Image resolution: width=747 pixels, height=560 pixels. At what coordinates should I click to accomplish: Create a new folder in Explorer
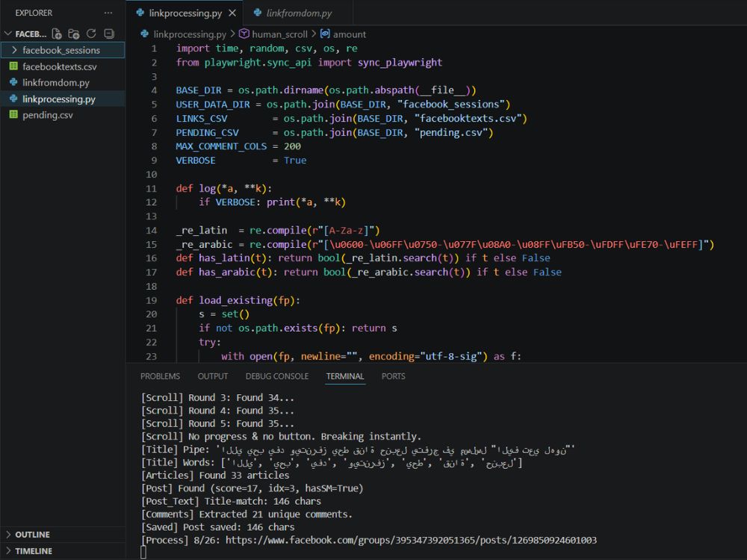pos(74,34)
